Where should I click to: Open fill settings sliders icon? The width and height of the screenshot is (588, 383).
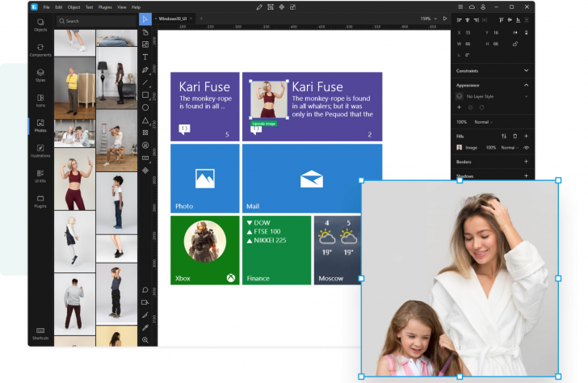point(504,137)
